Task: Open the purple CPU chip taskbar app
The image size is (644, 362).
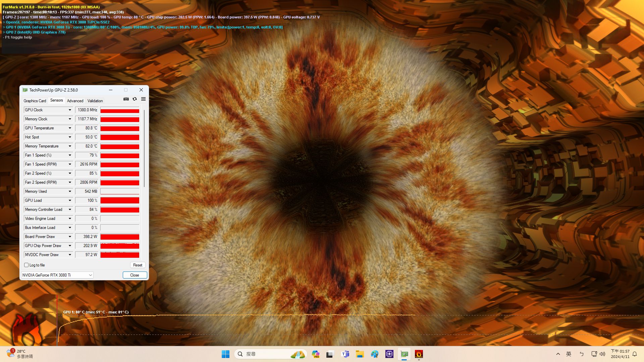Action: click(x=389, y=354)
